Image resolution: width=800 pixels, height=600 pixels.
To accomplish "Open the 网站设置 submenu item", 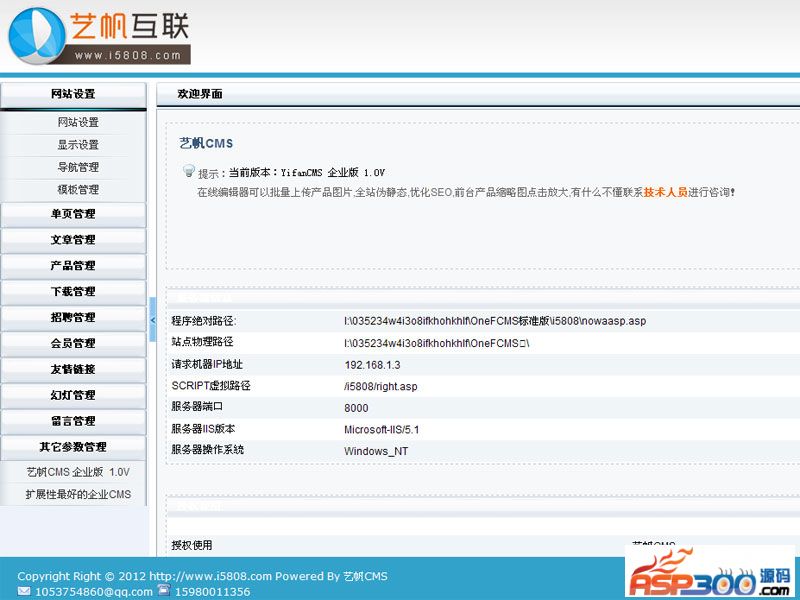I will pyautogui.click(x=78, y=122).
